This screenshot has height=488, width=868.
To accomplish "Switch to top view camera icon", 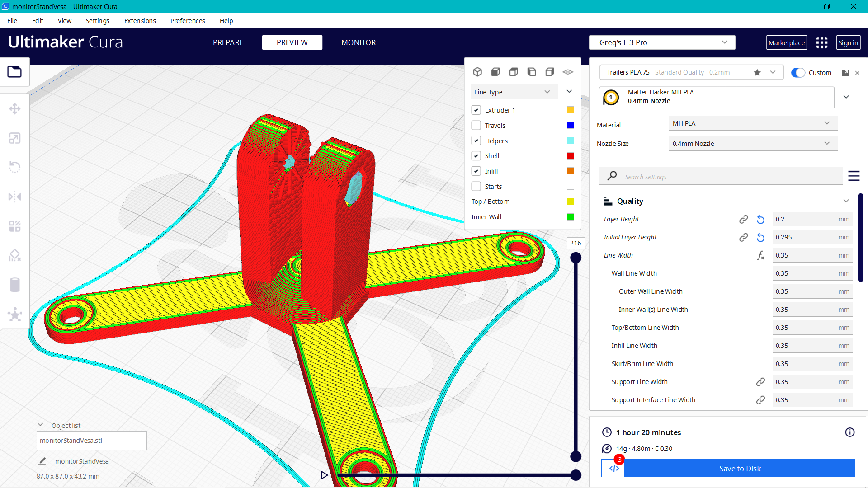I will 514,72.
